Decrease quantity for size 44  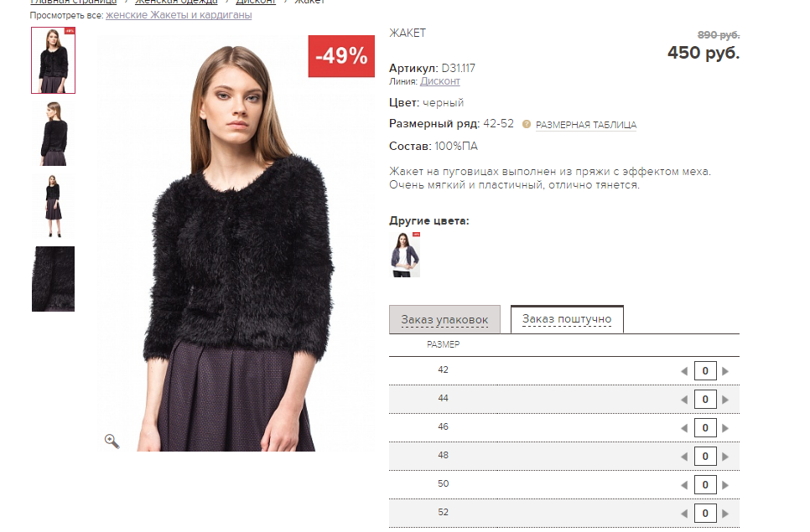click(683, 400)
